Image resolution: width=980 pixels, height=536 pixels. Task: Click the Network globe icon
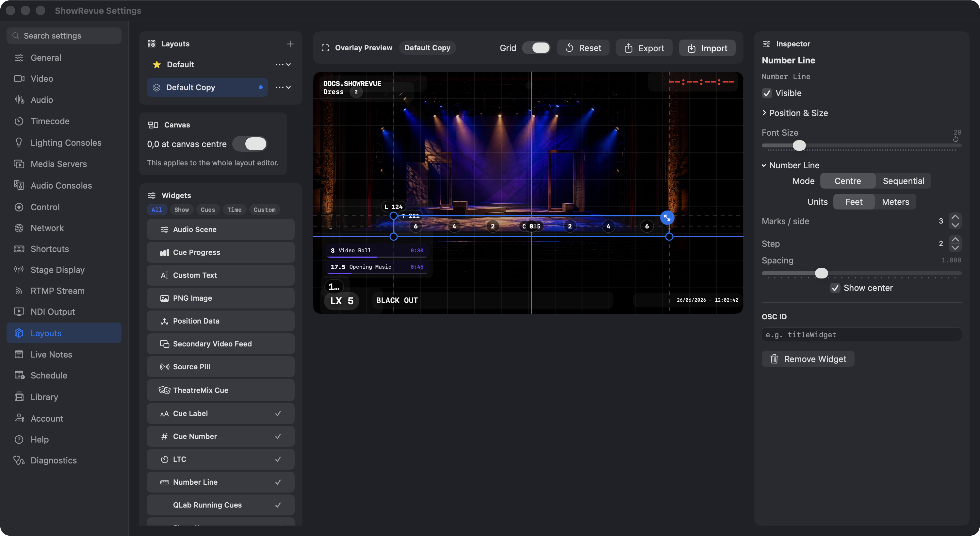(x=19, y=228)
